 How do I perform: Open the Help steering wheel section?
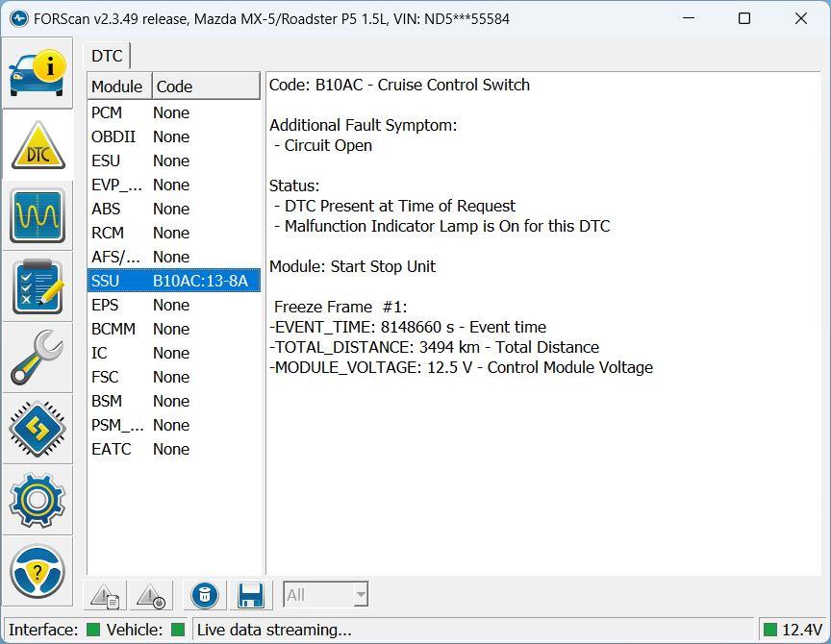(x=38, y=571)
